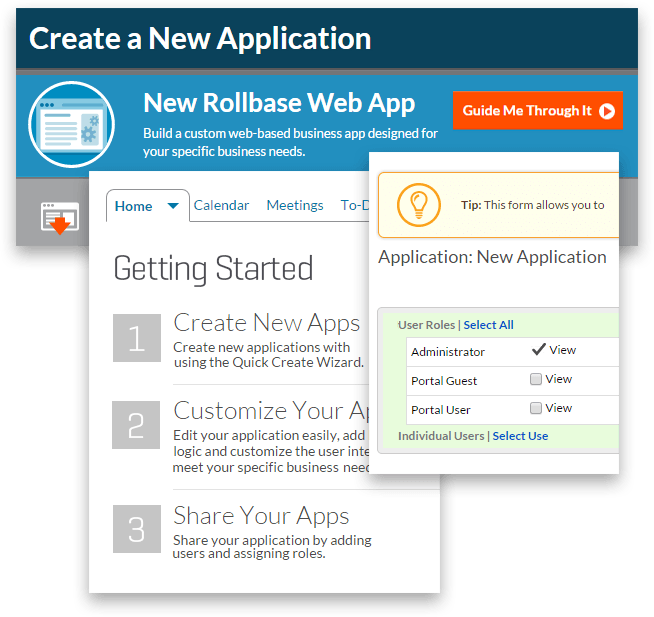Click the step 3 number tile
This screenshot has height=617, width=654.
pos(137,529)
